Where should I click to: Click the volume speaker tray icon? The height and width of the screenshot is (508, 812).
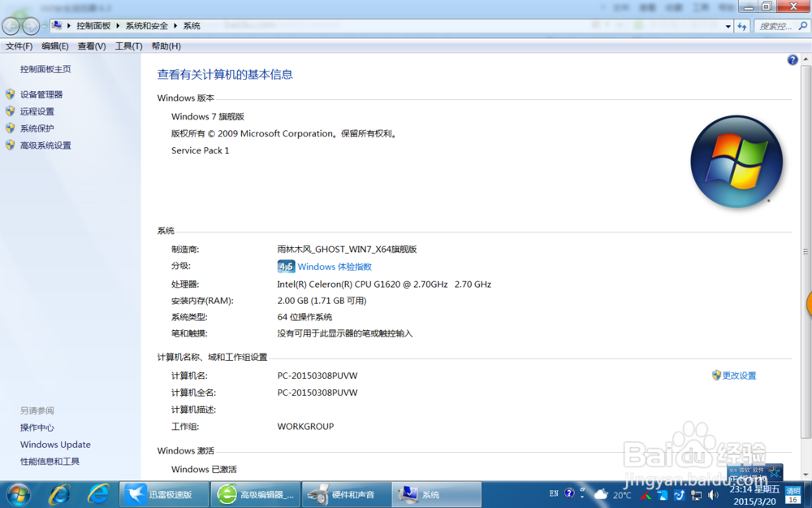coord(713,495)
